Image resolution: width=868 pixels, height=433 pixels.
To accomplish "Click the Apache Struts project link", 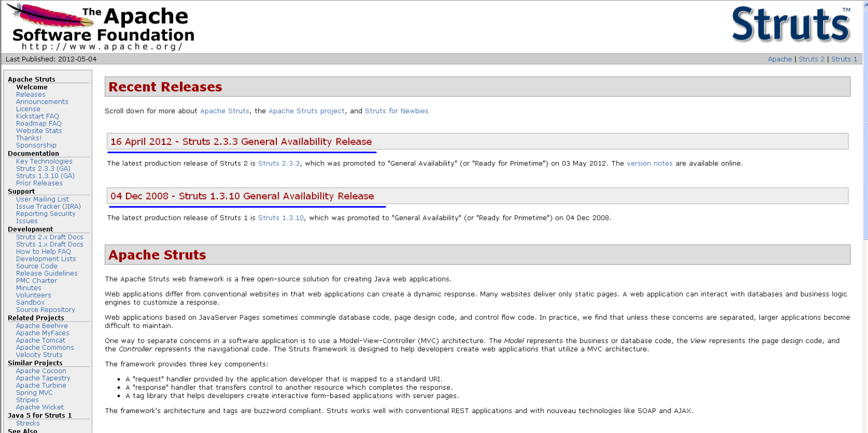I will (306, 111).
